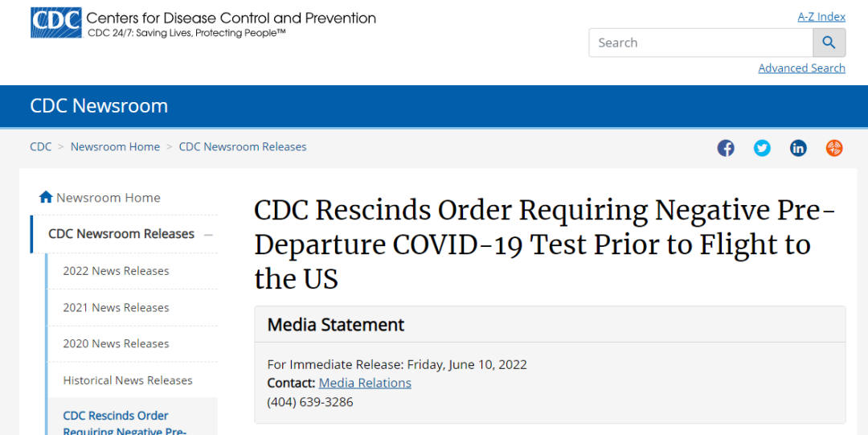Share page on Facebook
The height and width of the screenshot is (435, 868).
click(x=726, y=148)
